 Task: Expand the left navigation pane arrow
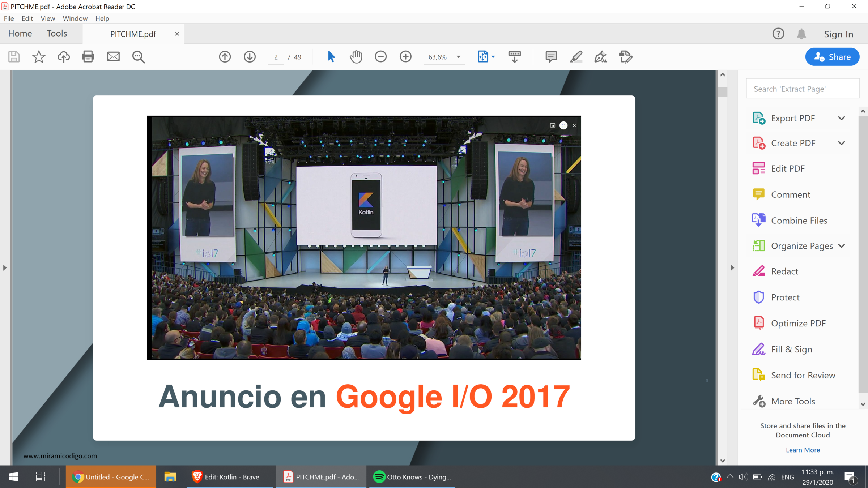point(5,268)
